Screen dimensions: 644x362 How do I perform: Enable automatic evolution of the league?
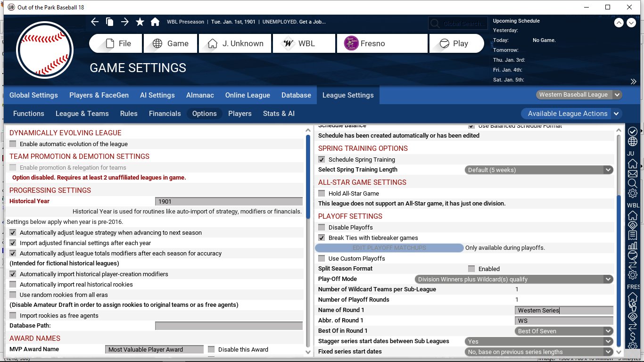(13, 144)
